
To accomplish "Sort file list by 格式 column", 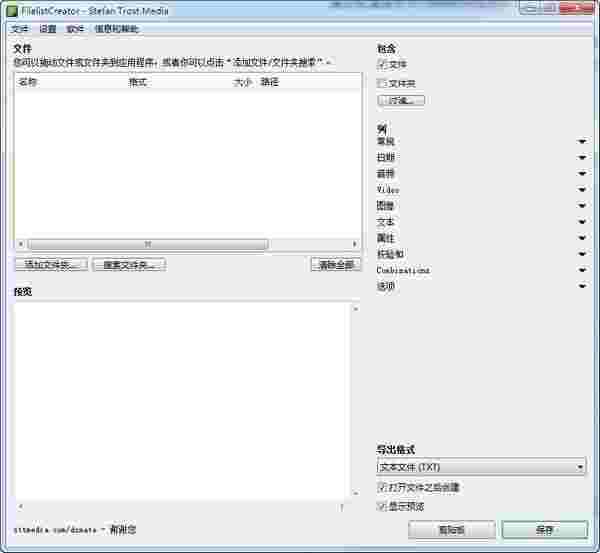I will click(137, 82).
